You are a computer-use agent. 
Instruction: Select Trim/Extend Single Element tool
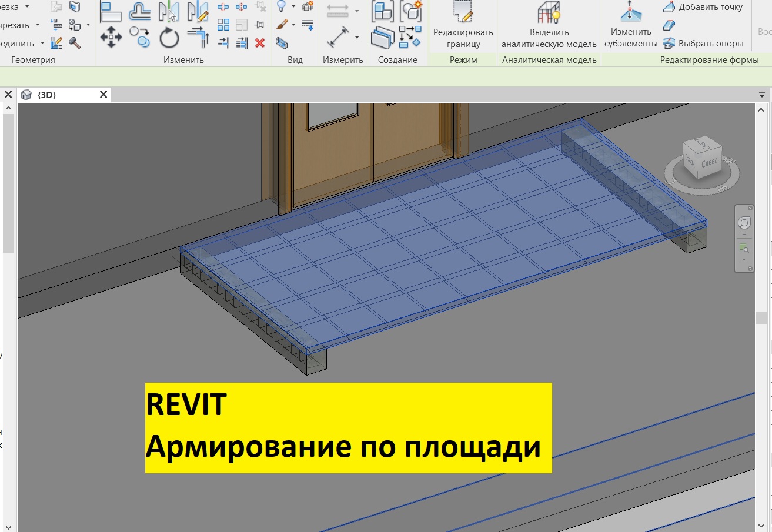pyautogui.click(x=223, y=42)
